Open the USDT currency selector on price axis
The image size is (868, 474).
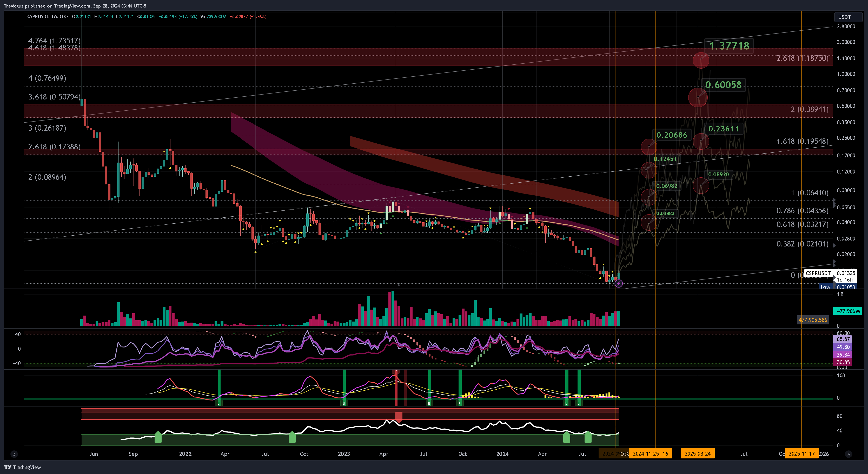tap(848, 17)
